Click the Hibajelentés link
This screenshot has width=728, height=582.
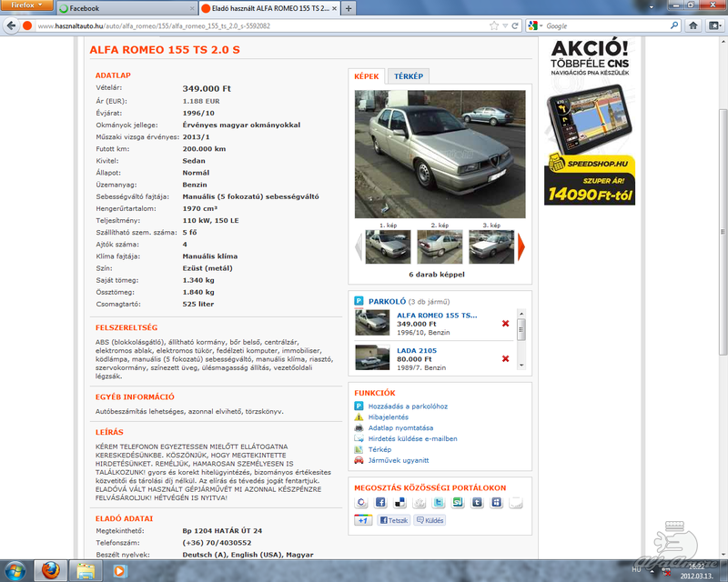coord(389,416)
